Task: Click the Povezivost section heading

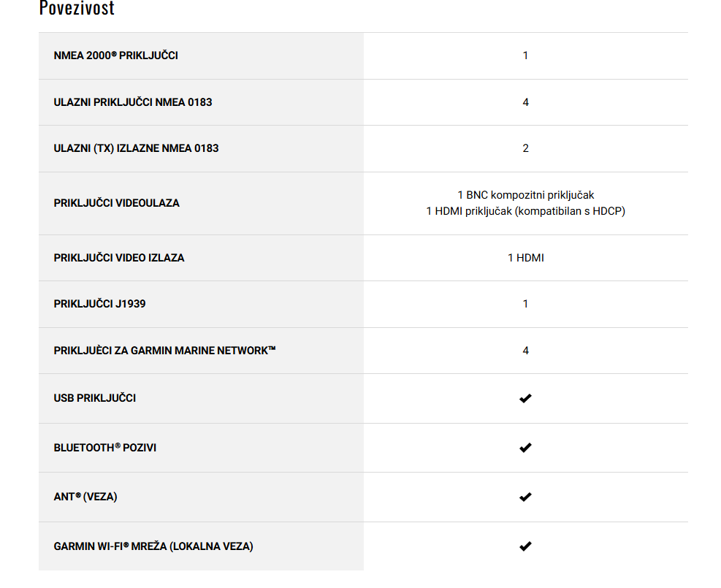Action: [x=77, y=8]
